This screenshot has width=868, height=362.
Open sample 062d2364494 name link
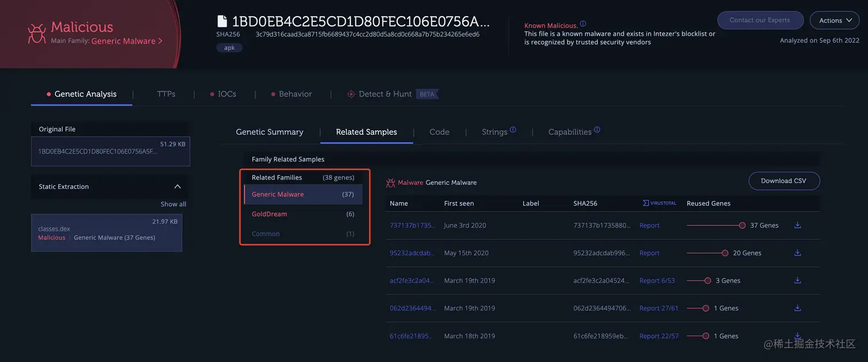(x=413, y=308)
